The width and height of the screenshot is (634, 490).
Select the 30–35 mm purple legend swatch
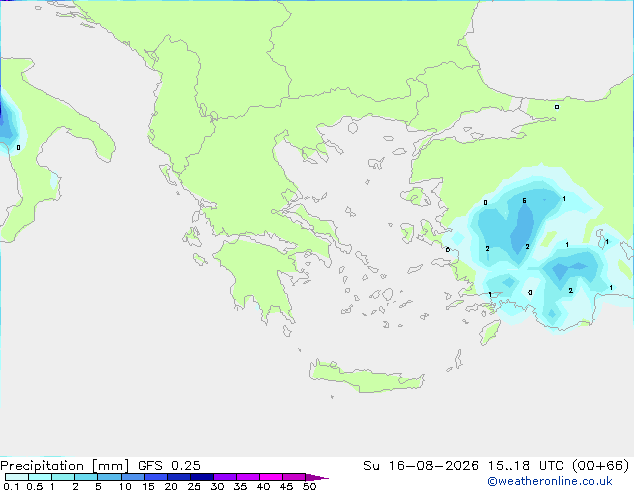224,477
